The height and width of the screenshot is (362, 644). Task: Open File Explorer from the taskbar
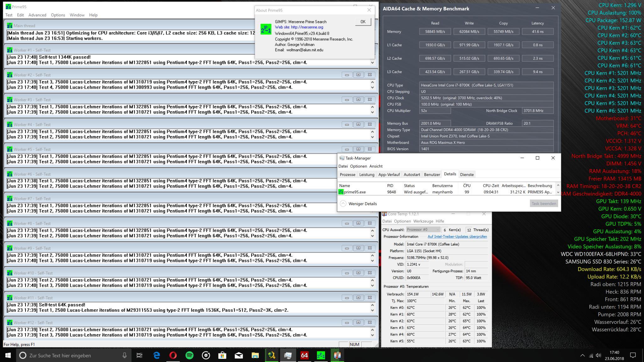(255, 355)
